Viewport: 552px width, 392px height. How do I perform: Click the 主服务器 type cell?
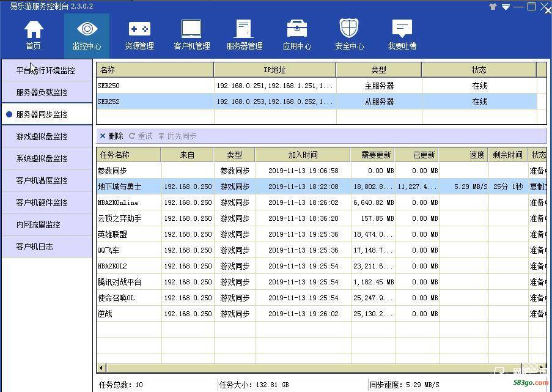coord(379,86)
